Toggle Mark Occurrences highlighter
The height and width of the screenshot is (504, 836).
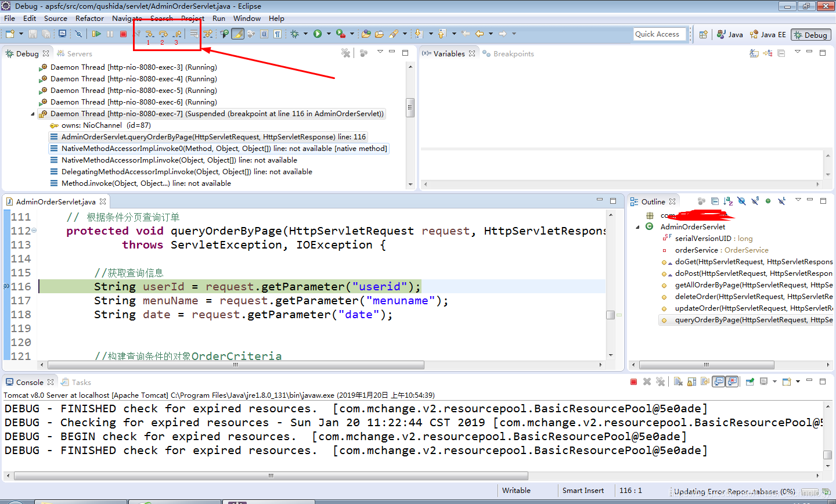coord(237,34)
